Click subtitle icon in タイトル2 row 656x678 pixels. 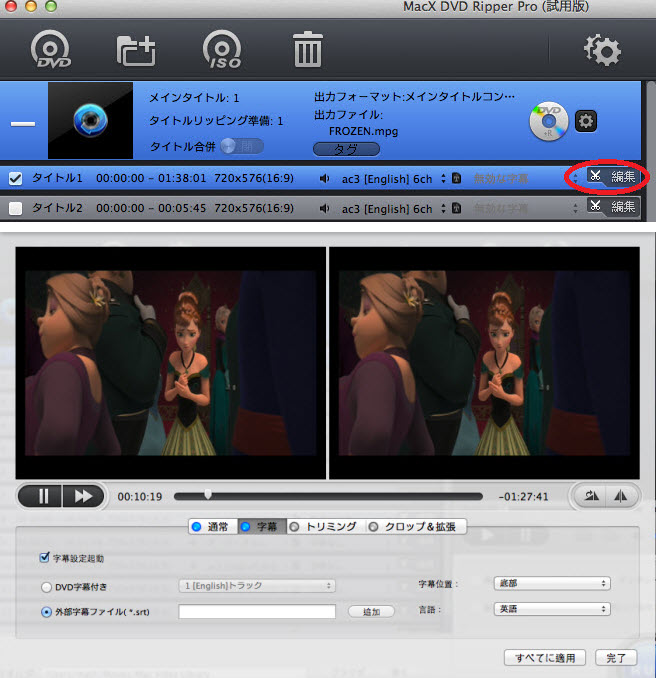click(456, 208)
